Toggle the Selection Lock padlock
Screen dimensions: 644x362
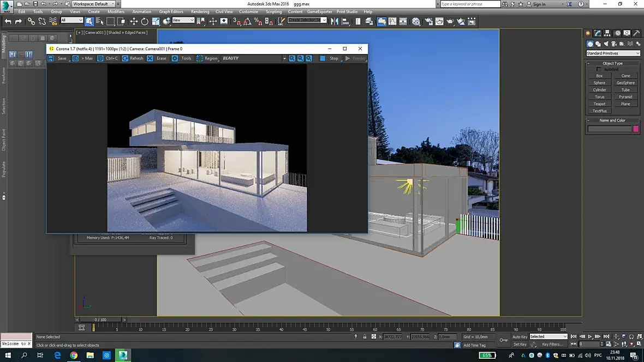(365, 336)
